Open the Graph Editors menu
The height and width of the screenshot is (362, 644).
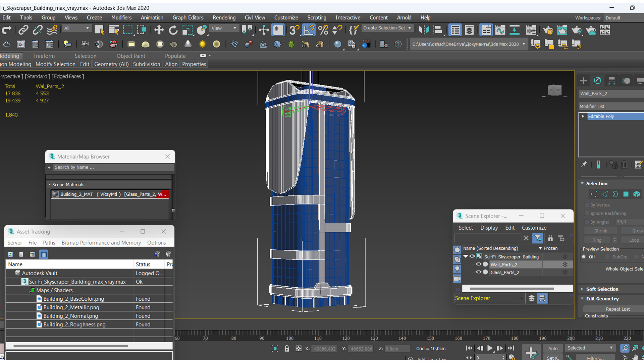188,17
